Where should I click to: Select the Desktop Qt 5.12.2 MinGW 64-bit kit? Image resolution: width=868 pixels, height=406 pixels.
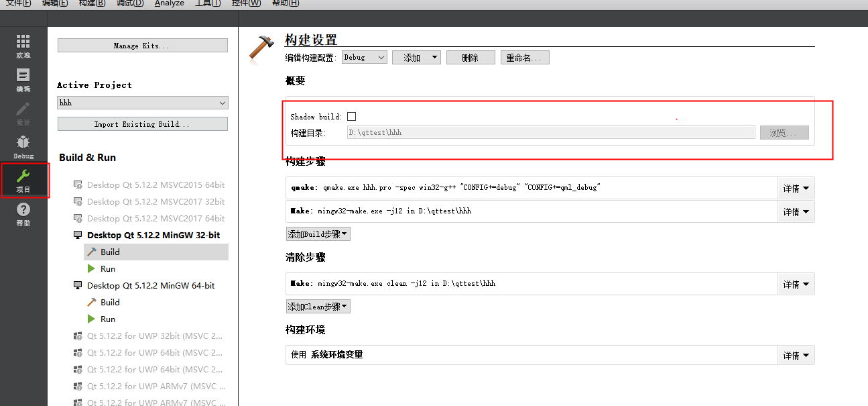coord(144,285)
